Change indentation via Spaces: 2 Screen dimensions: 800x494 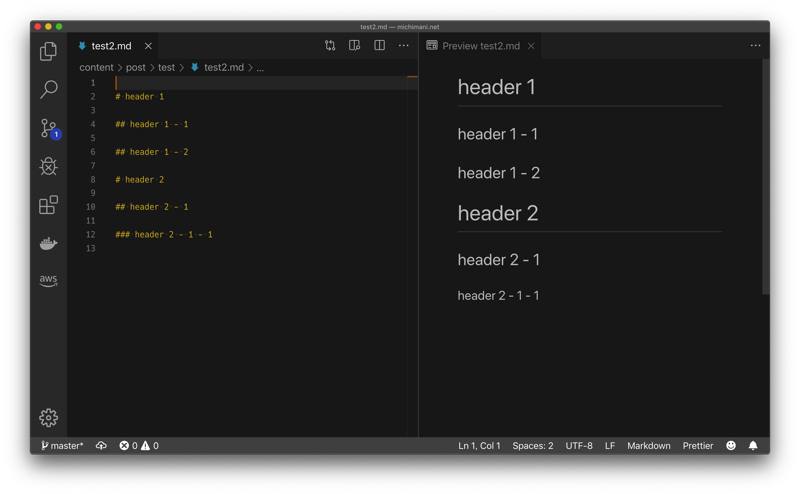[x=533, y=446]
